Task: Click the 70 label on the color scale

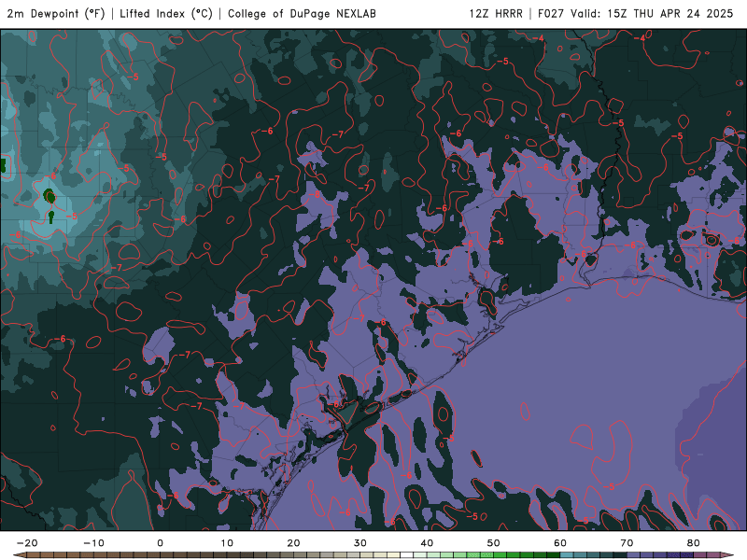Action: coord(627,543)
